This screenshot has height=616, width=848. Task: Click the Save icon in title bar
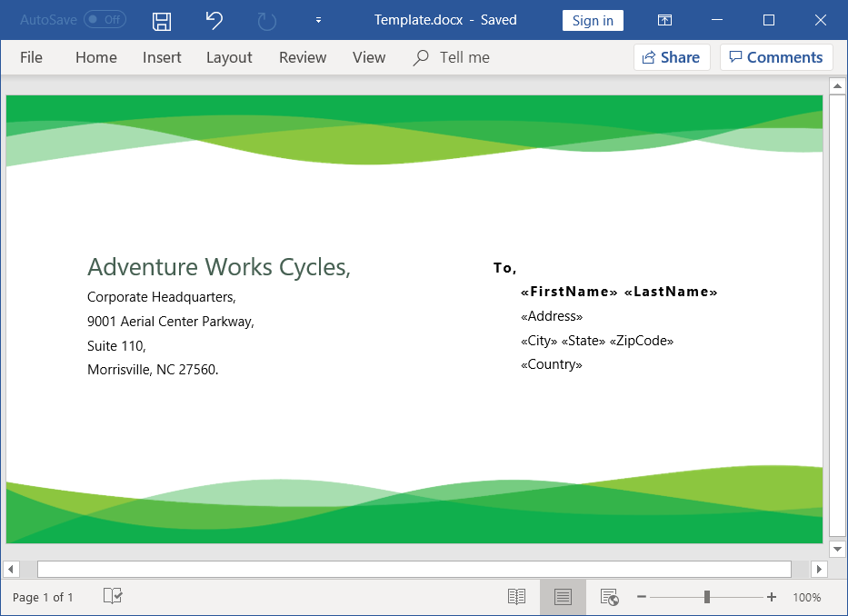click(162, 20)
